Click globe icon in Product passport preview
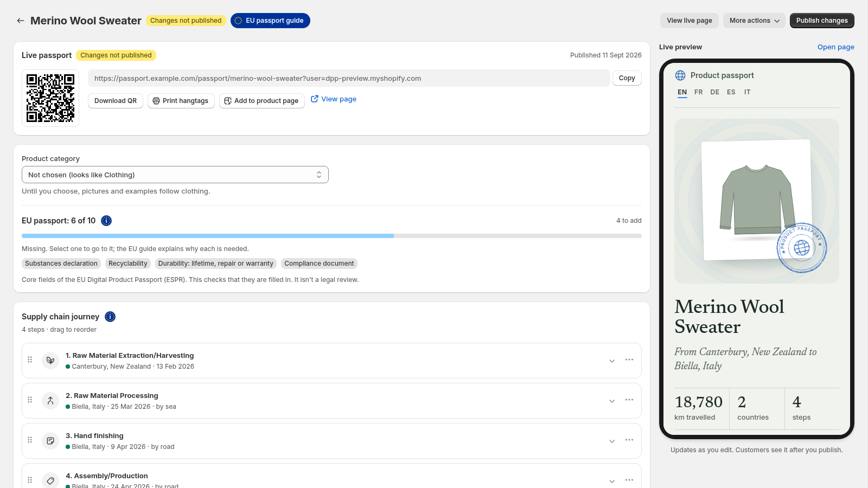The height and width of the screenshot is (488, 868). coord(680,75)
